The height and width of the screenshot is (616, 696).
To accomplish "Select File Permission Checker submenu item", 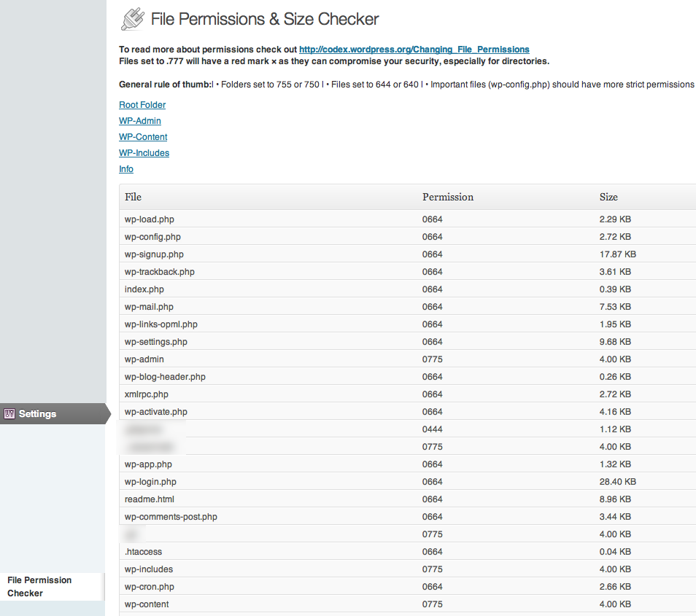I will click(x=52, y=587).
